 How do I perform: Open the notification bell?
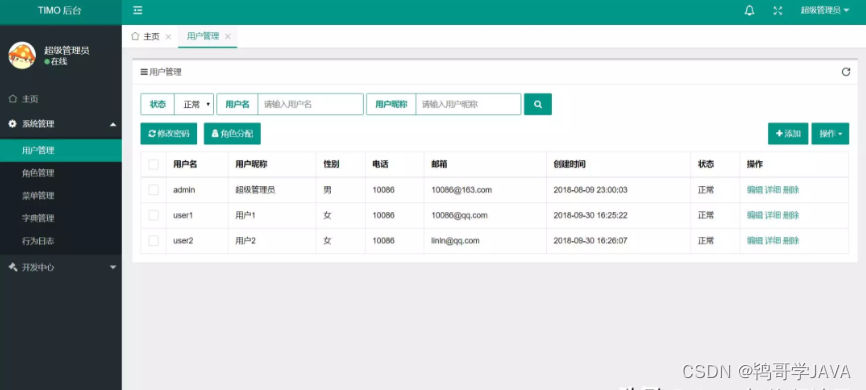749,10
